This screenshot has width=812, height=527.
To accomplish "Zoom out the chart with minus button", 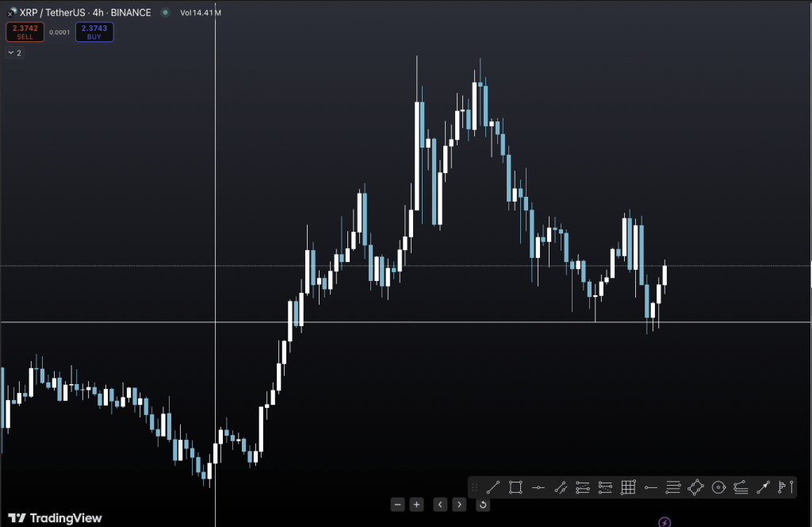I will [x=398, y=504].
